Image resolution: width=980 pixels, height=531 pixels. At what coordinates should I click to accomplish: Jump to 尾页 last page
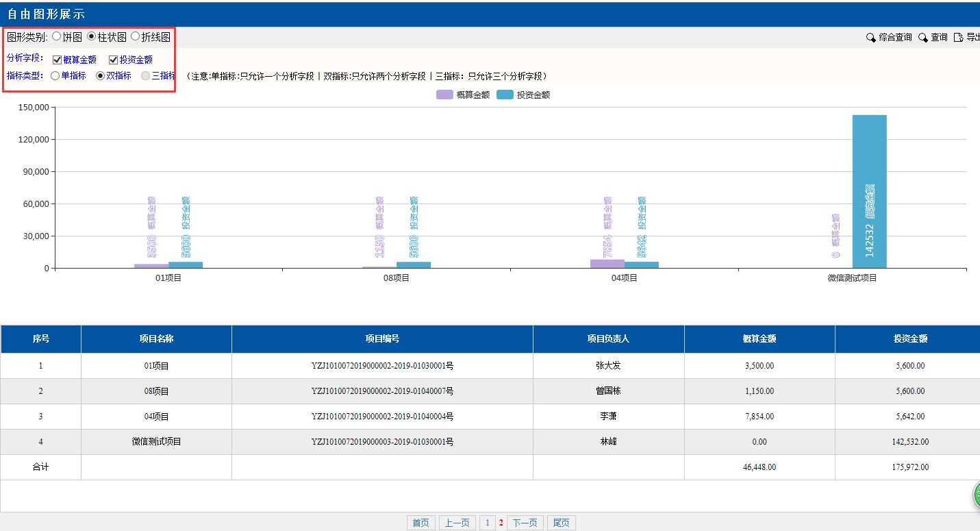pos(561,523)
